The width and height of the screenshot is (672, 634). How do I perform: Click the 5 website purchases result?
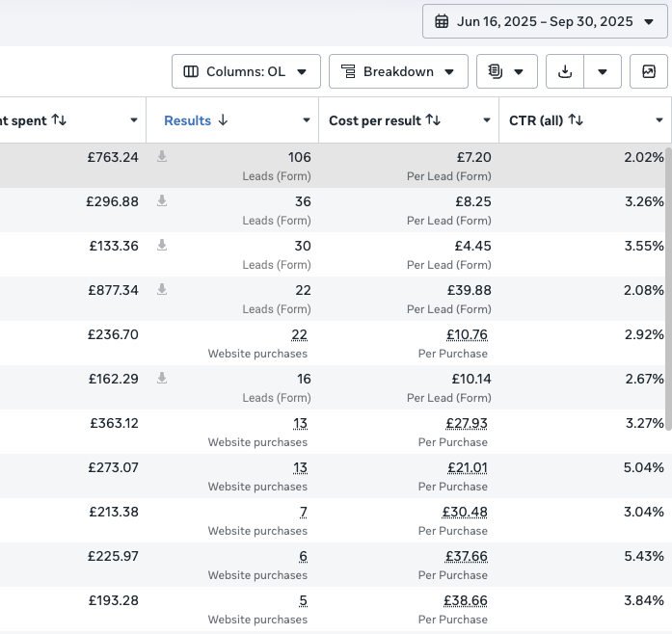click(303, 600)
